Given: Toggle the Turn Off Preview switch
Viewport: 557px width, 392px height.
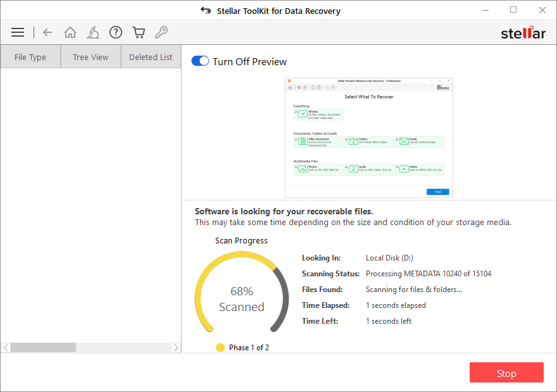Looking at the screenshot, I should point(200,61).
